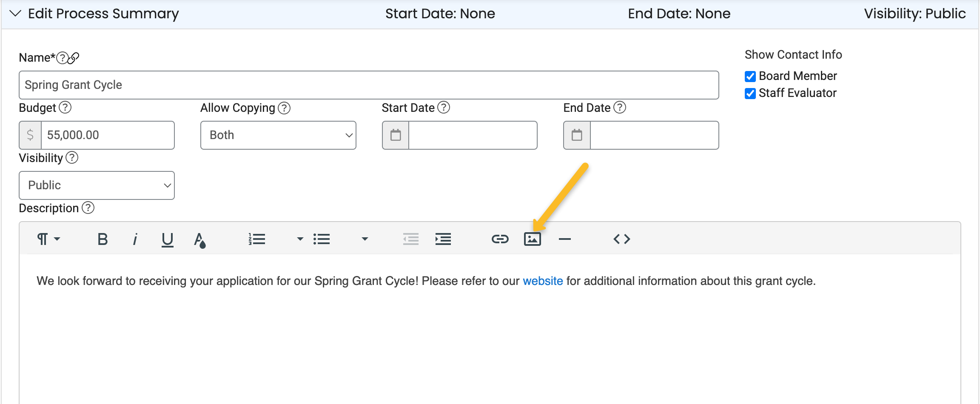980x404 pixels.
Task: Open ordered list style dropdown arrow
Action: pyautogui.click(x=300, y=239)
